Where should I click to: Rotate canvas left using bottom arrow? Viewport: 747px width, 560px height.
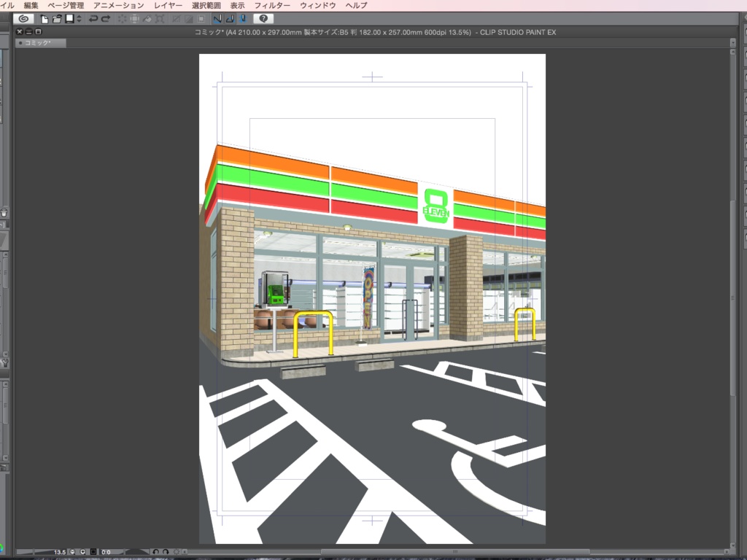click(x=156, y=552)
